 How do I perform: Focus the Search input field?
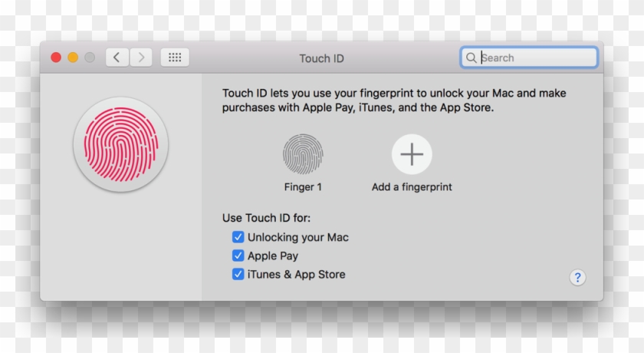tap(529, 58)
